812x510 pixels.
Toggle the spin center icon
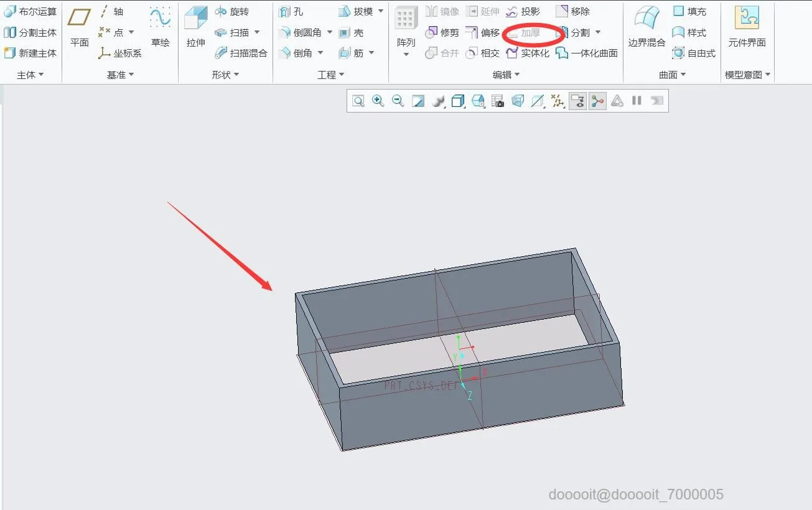click(x=598, y=101)
